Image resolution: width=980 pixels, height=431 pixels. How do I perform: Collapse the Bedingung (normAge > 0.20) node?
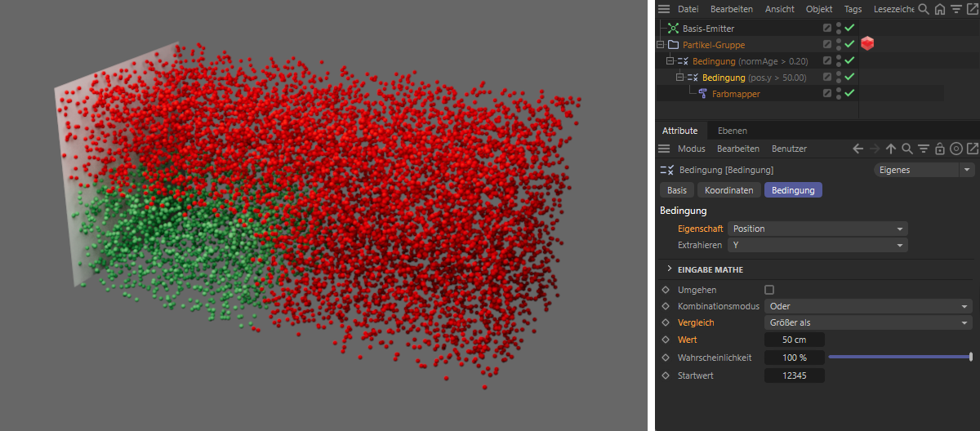pyautogui.click(x=670, y=61)
